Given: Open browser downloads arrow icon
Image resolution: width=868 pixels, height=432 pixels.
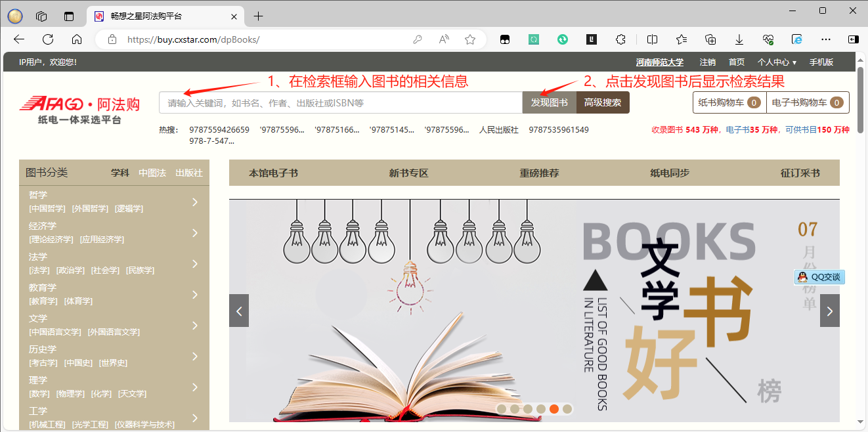Looking at the screenshot, I should pyautogui.click(x=739, y=39).
